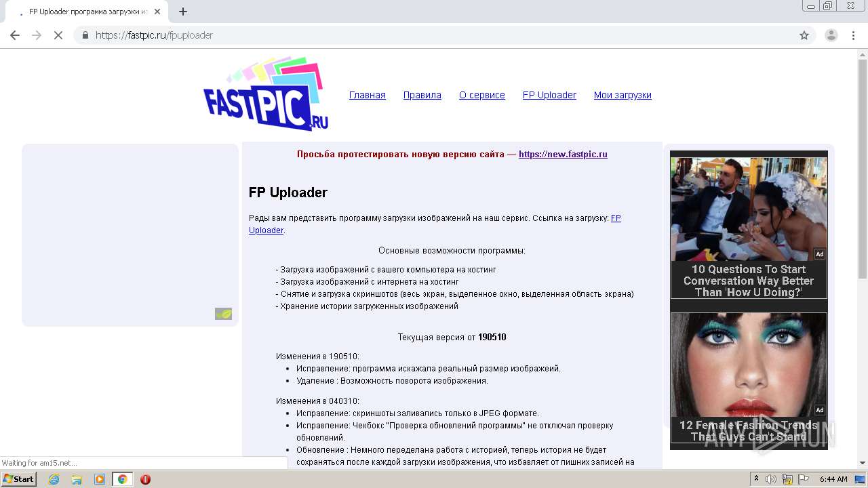
Task: Select the FP Uploader browser tab
Action: click(85, 12)
